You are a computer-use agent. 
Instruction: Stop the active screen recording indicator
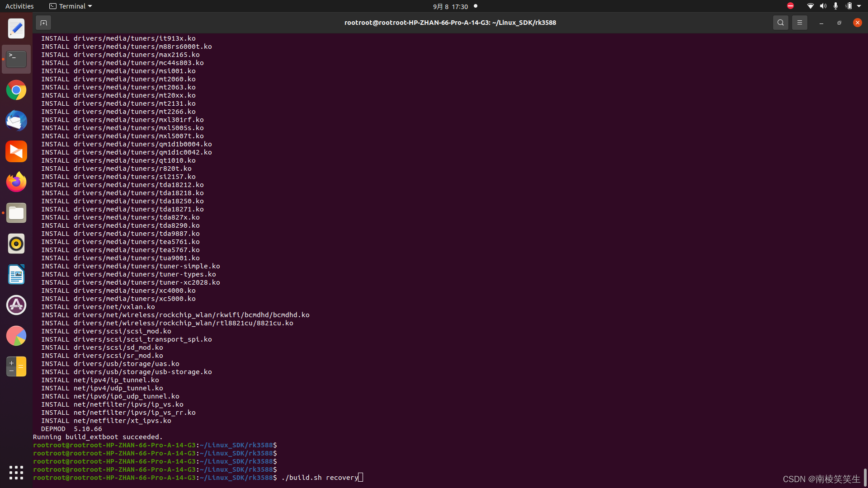click(x=790, y=6)
